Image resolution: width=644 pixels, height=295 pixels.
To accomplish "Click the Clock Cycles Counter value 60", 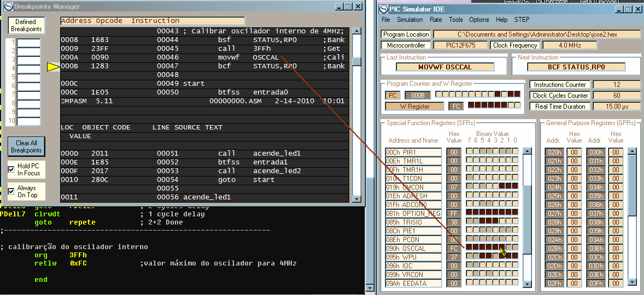I will pos(617,95).
